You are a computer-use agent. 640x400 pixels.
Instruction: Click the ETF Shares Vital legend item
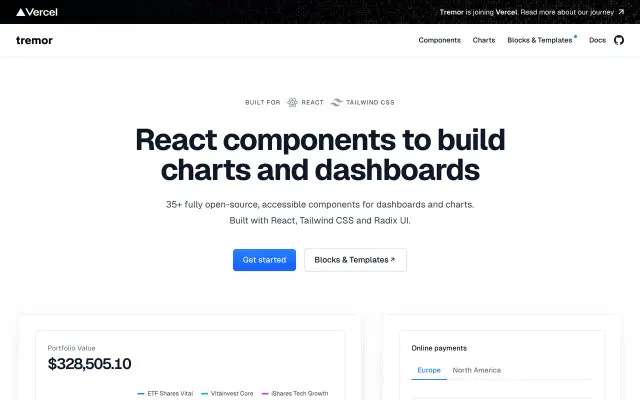165,393
